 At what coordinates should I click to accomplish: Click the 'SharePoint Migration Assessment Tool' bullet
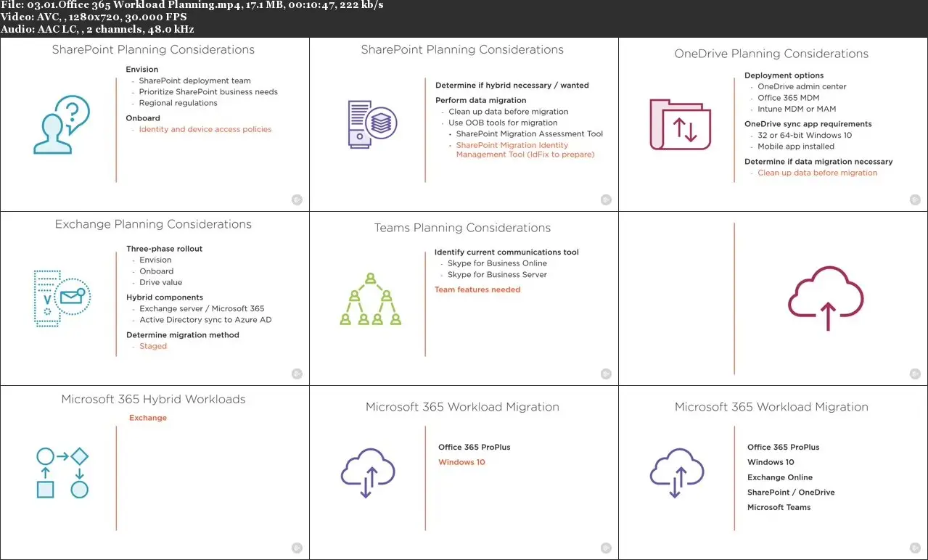[x=530, y=133]
